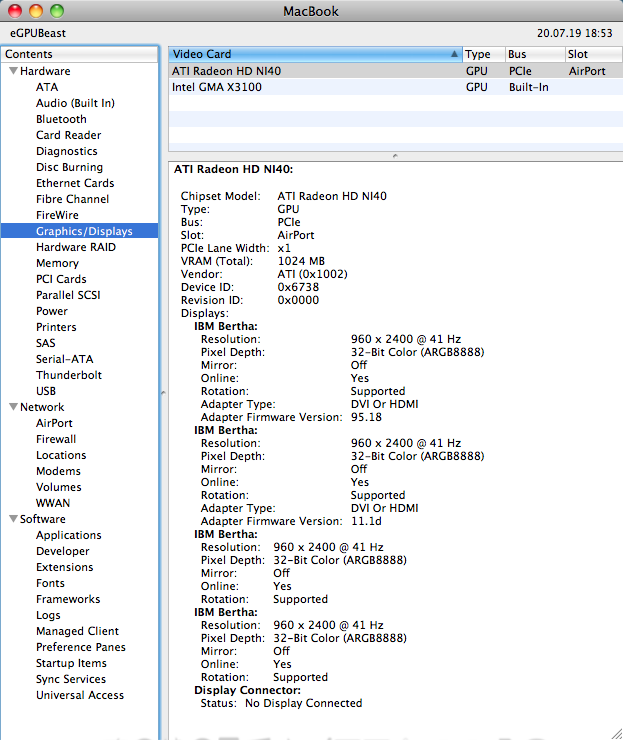
Task: Open Diagnostics in the sidebar
Action: [x=67, y=151]
